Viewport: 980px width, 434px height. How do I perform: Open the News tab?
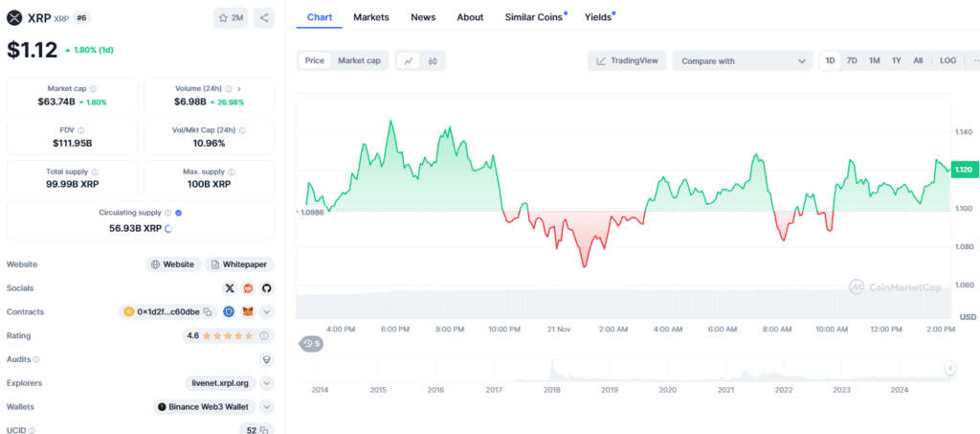coord(423,17)
